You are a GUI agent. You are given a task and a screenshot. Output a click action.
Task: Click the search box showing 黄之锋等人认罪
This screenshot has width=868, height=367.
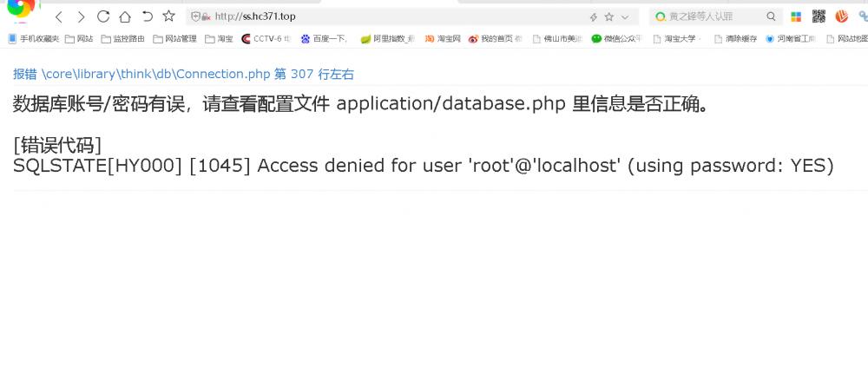tap(716, 16)
